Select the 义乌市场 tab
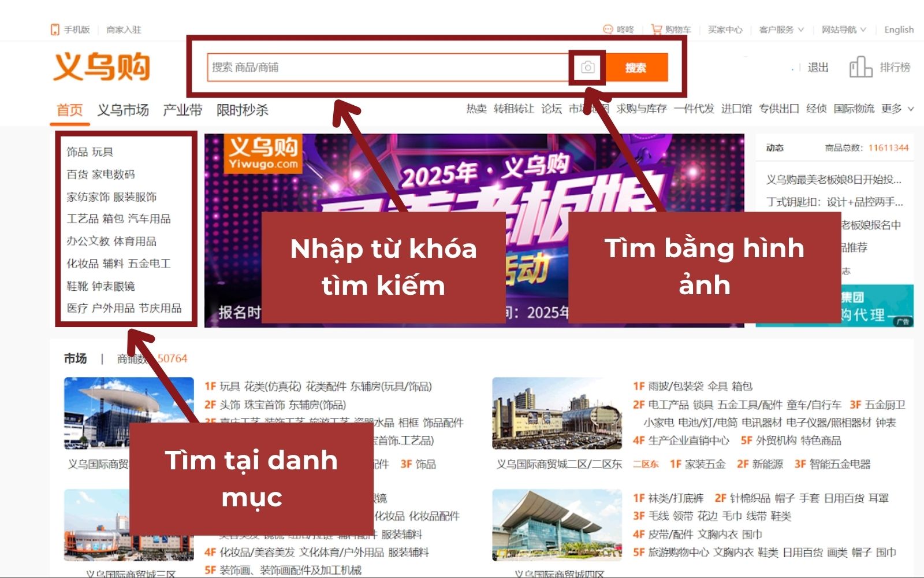 click(x=123, y=110)
